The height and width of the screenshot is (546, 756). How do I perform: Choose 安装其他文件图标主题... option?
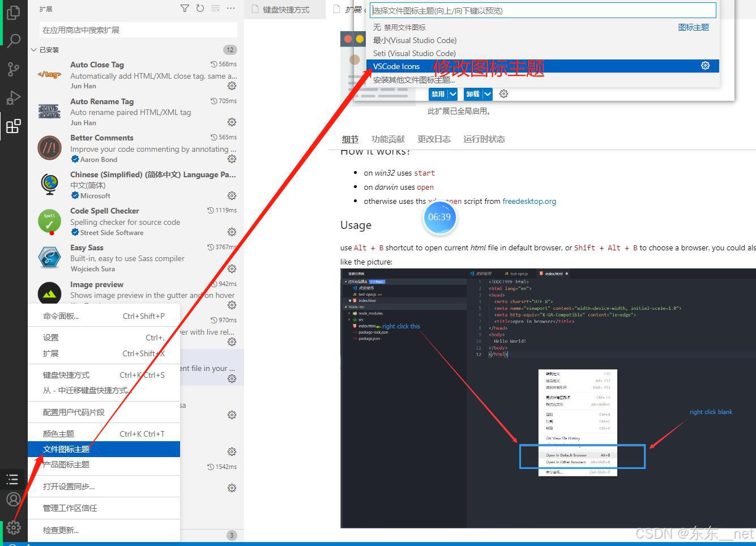pyautogui.click(x=543, y=80)
